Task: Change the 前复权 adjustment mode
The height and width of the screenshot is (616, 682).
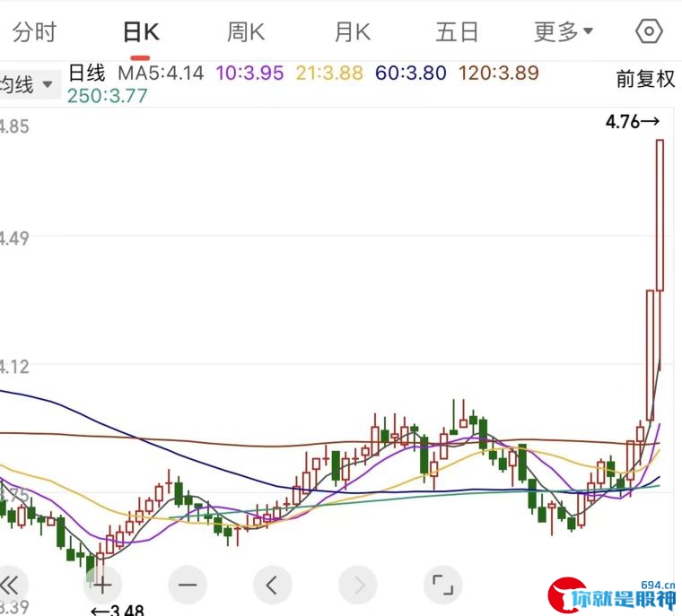Action: click(645, 79)
